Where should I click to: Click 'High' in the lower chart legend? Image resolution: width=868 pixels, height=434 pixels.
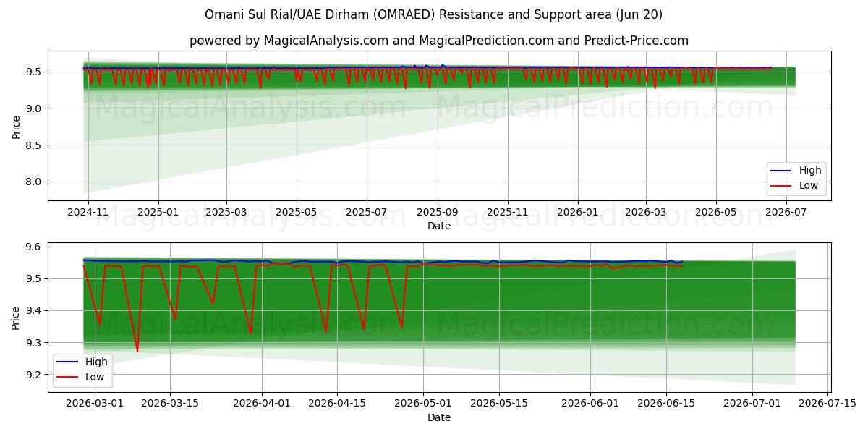pos(95,362)
